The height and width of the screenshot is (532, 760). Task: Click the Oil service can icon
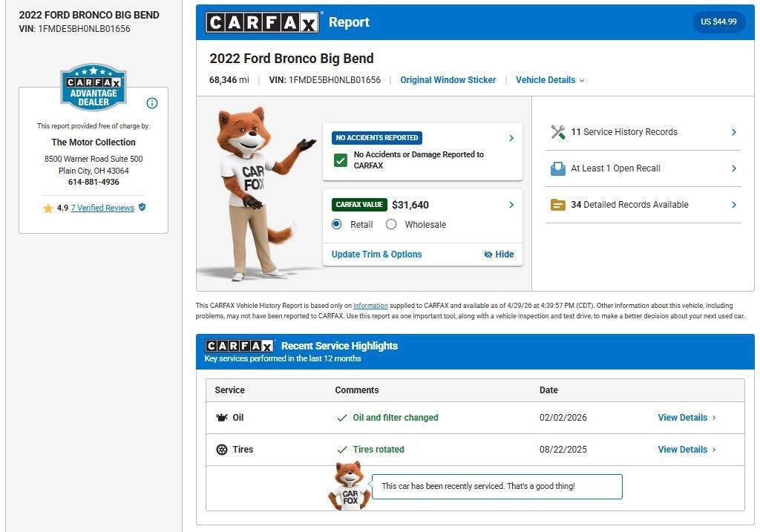[221, 418]
